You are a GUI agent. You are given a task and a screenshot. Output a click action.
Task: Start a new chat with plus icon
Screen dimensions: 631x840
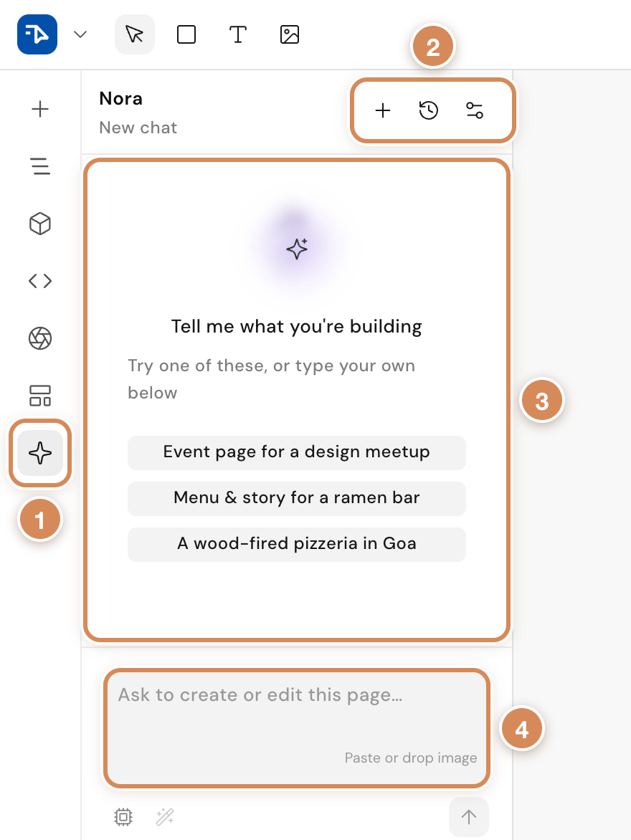pos(383,110)
